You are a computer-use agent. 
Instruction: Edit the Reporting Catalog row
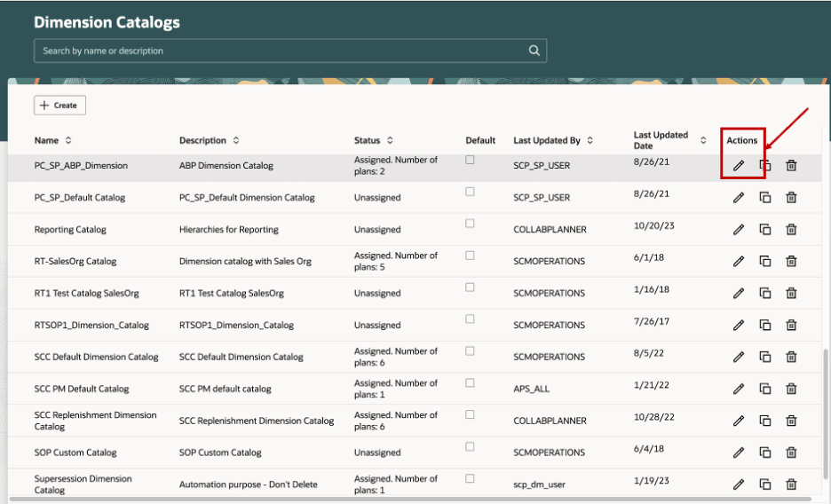point(739,229)
